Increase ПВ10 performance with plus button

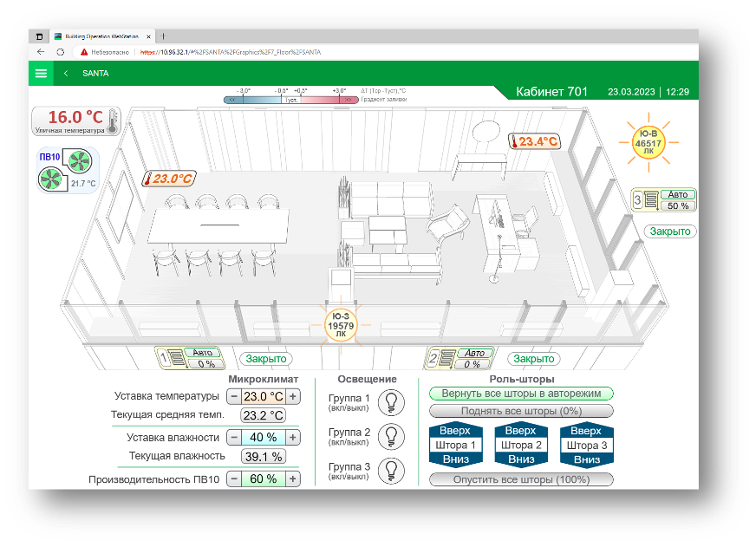pyautogui.click(x=293, y=479)
